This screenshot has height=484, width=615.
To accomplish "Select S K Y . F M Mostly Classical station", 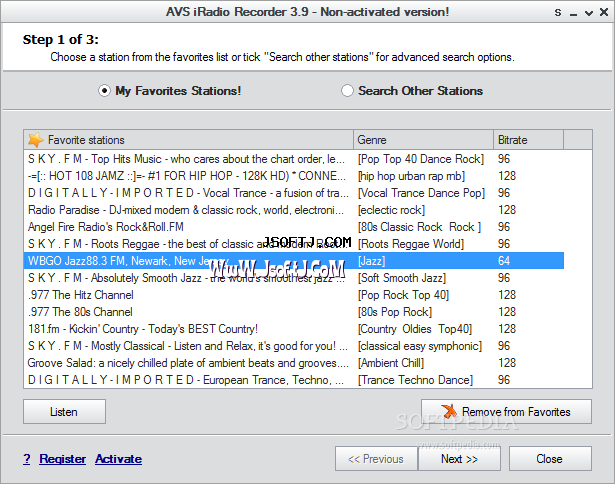I will pyautogui.click(x=294, y=346).
